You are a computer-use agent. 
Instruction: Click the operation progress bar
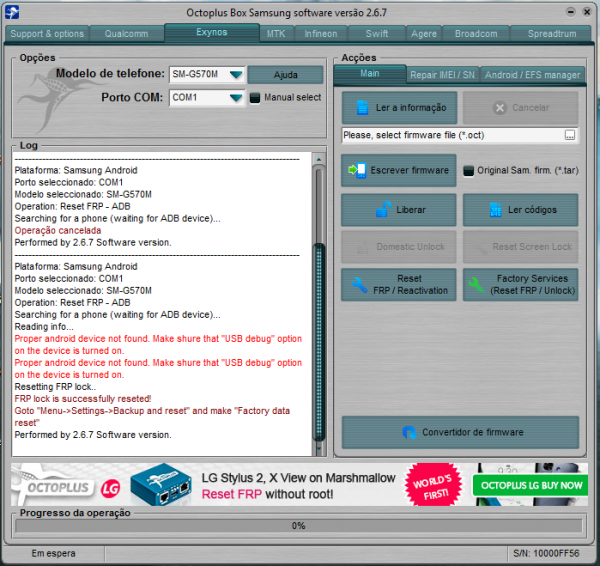pyautogui.click(x=298, y=526)
